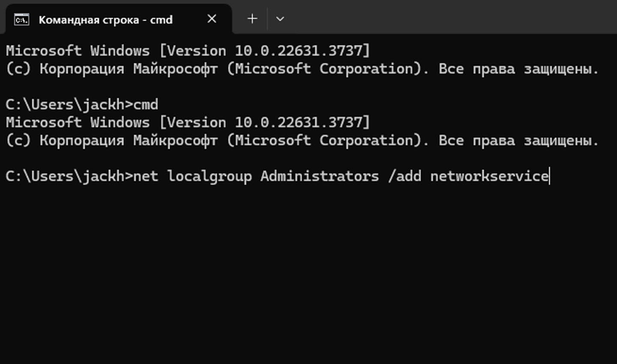Click the second Microsoft Windows version line
Image resolution: width=617 pixels, height=364 pixels.
pyautogui.click(x=188, y=122)
